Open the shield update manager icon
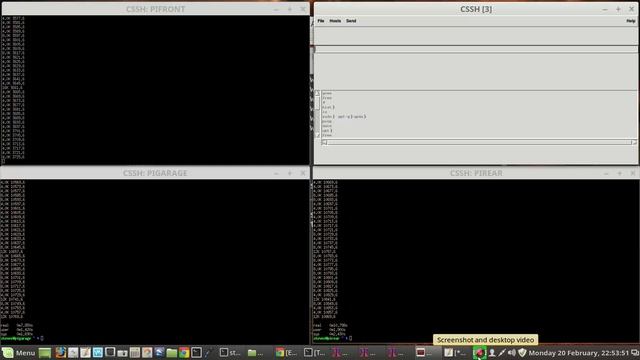Screen dimensions: 640x360 tap(522, 353)
